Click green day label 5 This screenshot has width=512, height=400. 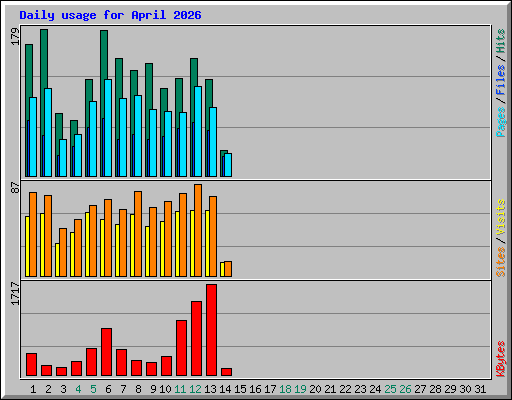[x=93, y=389]
